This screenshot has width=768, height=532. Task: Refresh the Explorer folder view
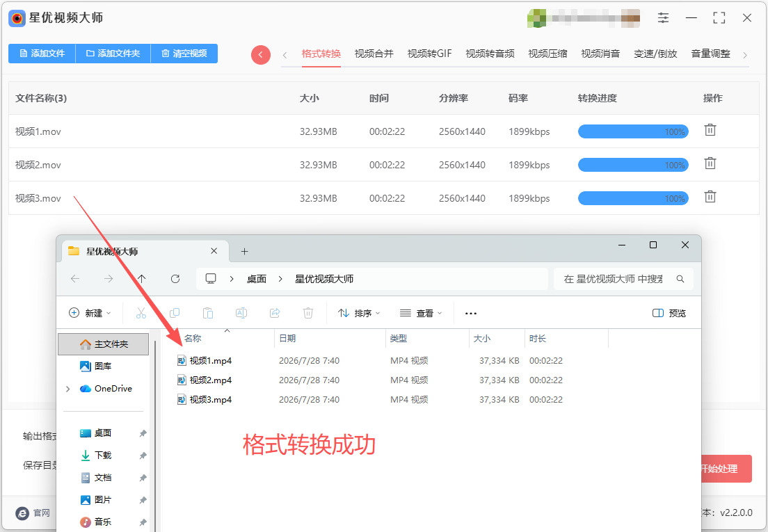[175, 279]
